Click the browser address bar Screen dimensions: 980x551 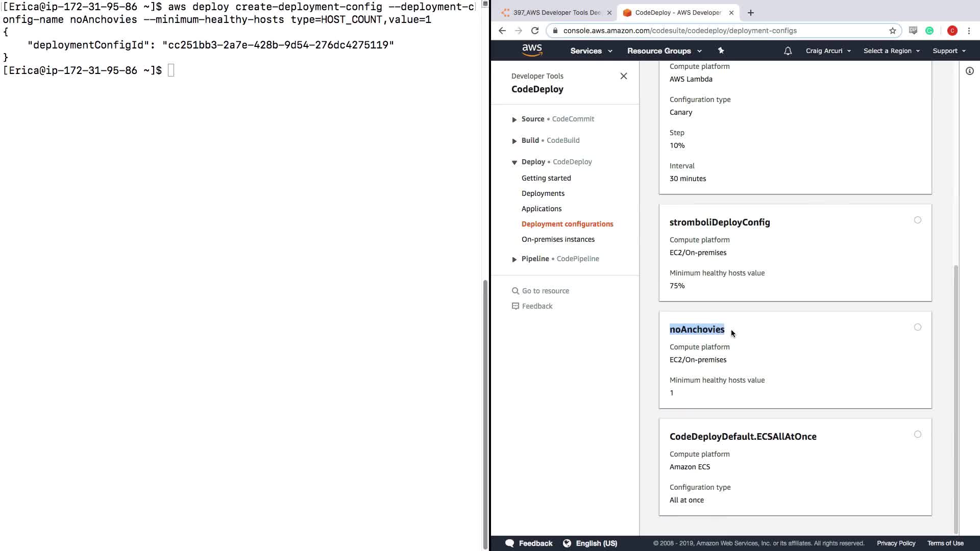coord(715,31)
